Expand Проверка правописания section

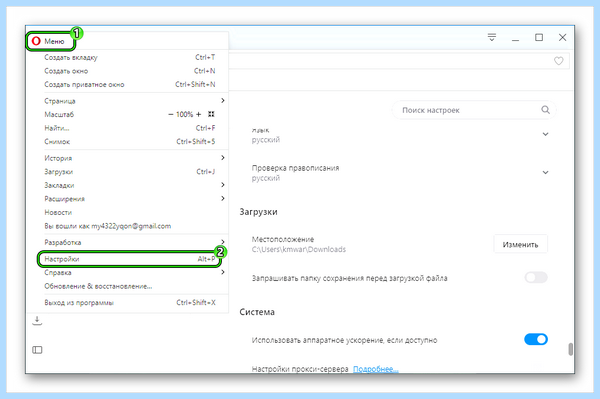pyautogui.click(x=545, y=173)
